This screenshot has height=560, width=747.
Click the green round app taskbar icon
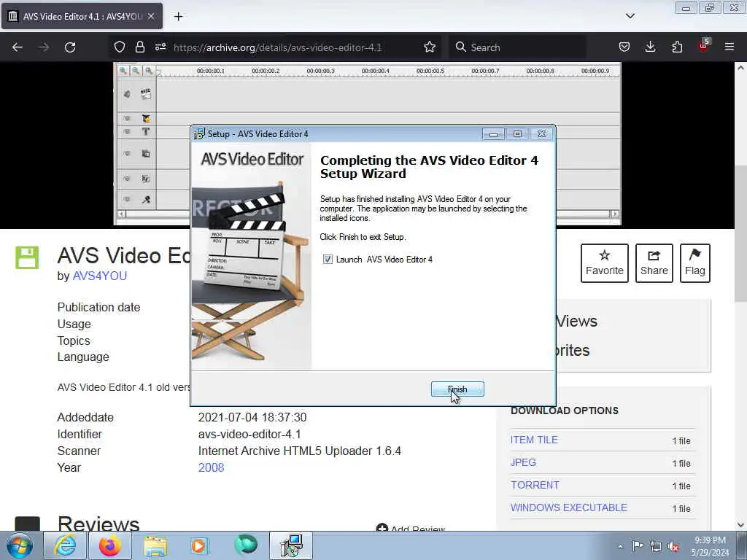click(x=246, y=545)
